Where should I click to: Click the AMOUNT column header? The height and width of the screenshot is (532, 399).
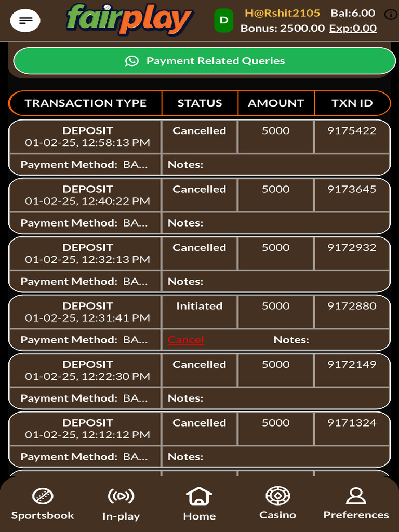tap(276, 103)
